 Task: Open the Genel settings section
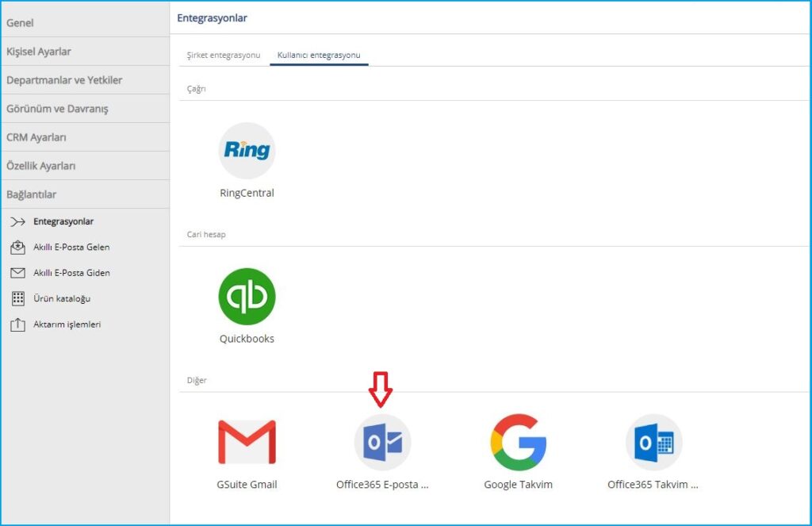(85, 23)
